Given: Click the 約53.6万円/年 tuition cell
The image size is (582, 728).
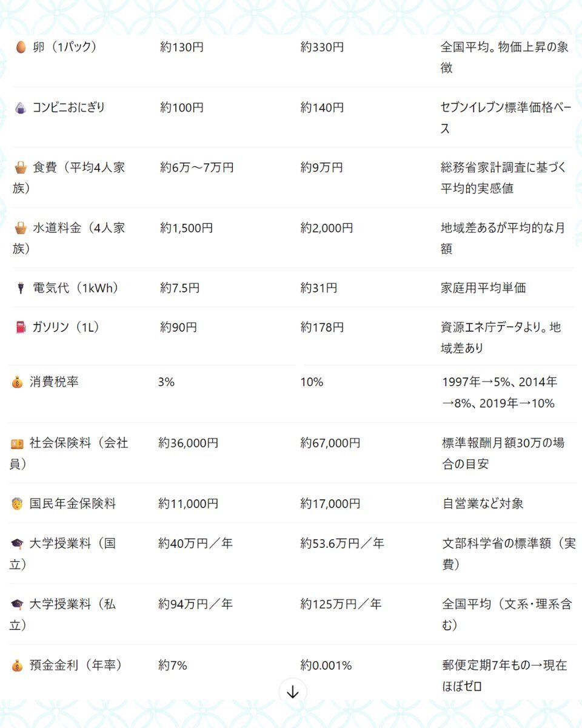Looking at the screenshot, I should 342,544.
